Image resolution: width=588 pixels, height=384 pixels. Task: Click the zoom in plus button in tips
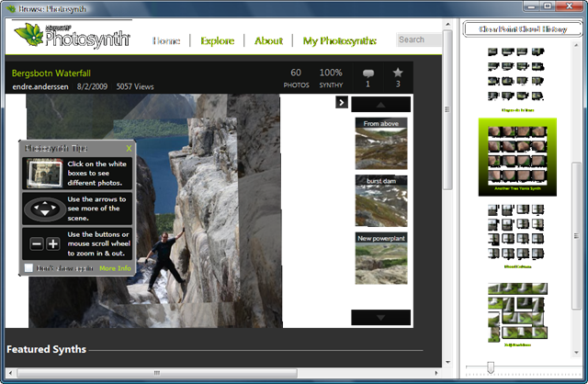pyautogui.click(x=52, y=244)
